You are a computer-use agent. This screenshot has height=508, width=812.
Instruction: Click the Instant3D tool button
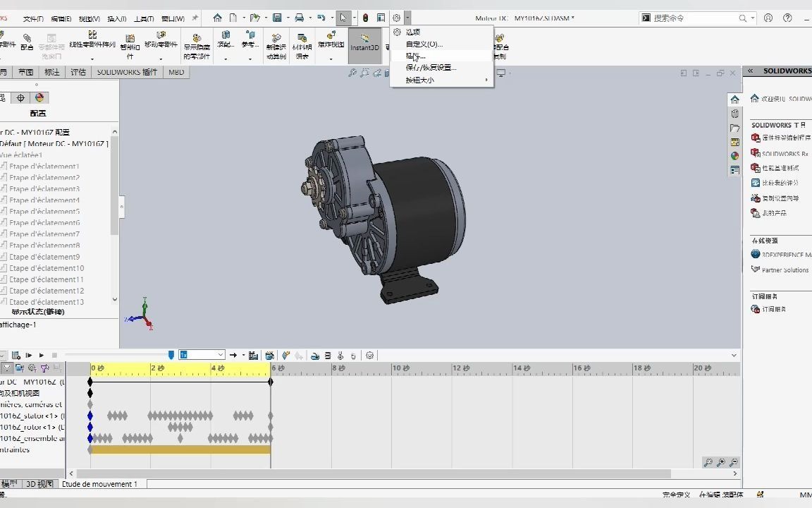364,44
